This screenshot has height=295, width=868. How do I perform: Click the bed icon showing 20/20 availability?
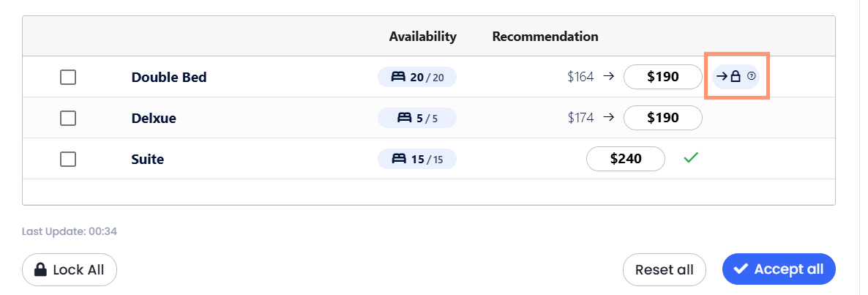click(399, 77)
